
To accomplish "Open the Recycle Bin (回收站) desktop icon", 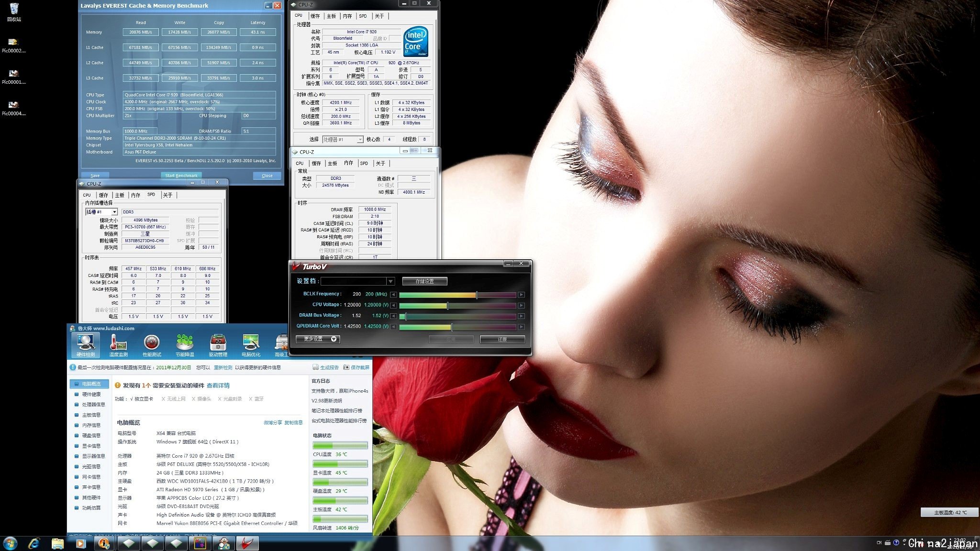I will click(14, 12).
